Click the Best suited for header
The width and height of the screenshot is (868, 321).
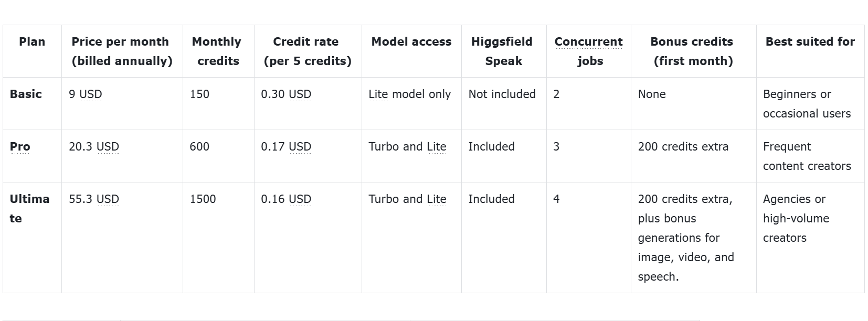tap(810, 41)
